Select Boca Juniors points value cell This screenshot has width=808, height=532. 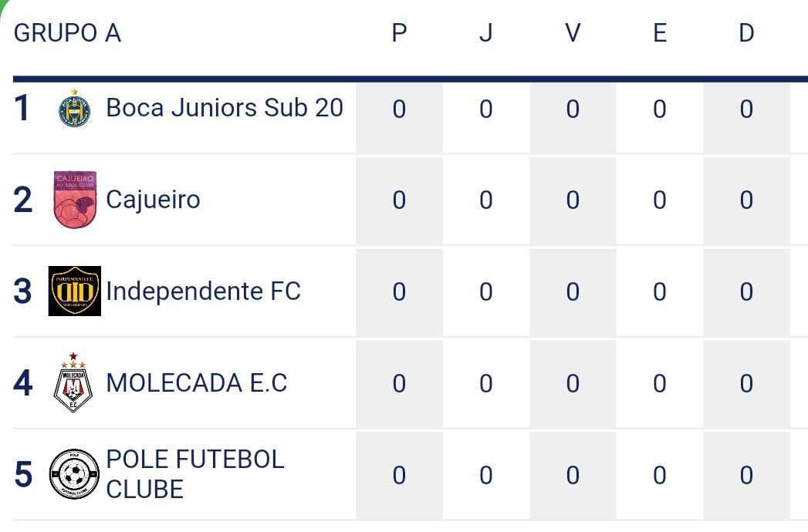[399, 116]
